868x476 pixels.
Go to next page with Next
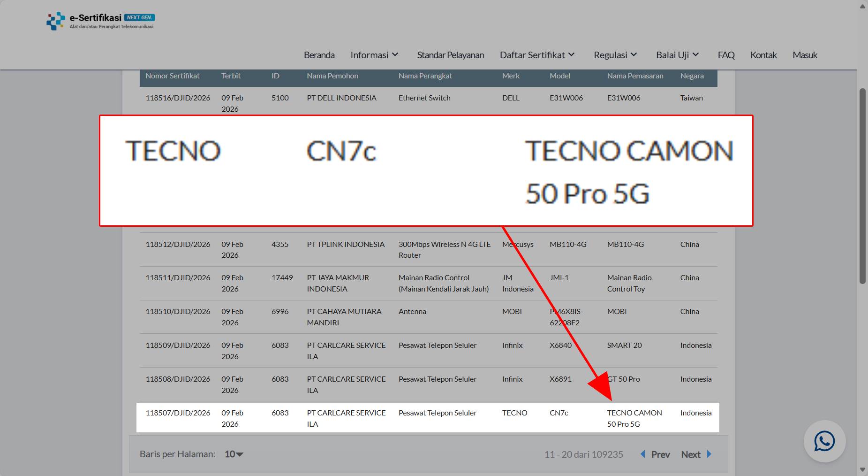(696, 454)
